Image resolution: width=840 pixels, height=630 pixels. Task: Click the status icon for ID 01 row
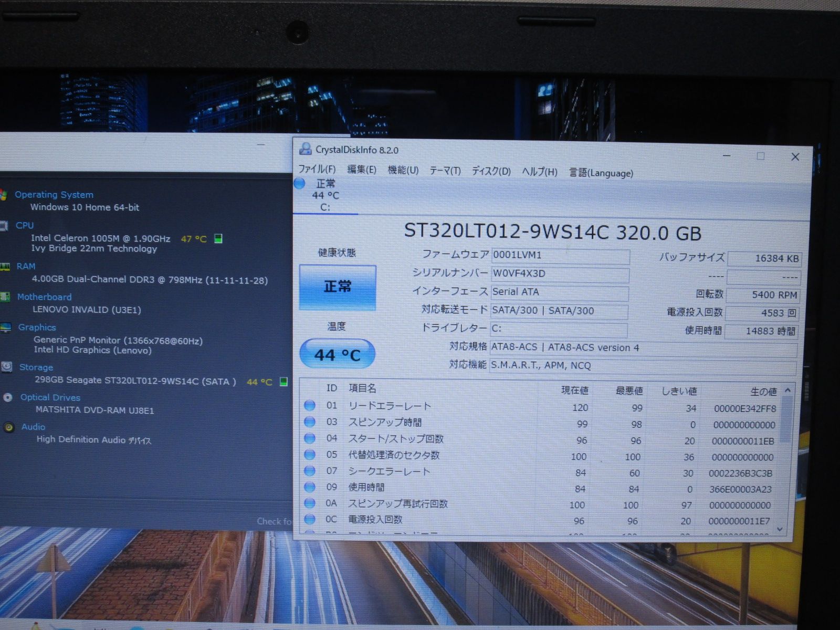point(310,405)
